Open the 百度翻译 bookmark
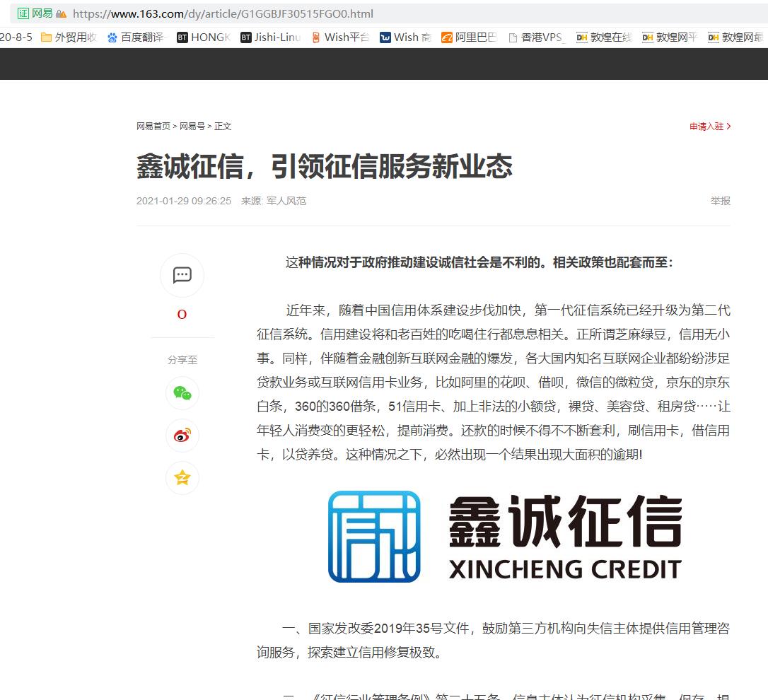This screenshot has height=700, width=768. [136, 37]
